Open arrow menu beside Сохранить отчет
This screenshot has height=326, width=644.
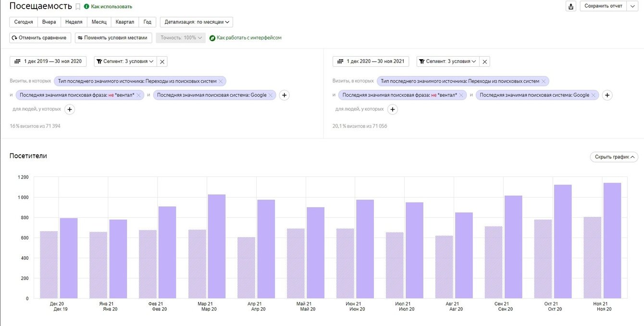pos(632,6)
